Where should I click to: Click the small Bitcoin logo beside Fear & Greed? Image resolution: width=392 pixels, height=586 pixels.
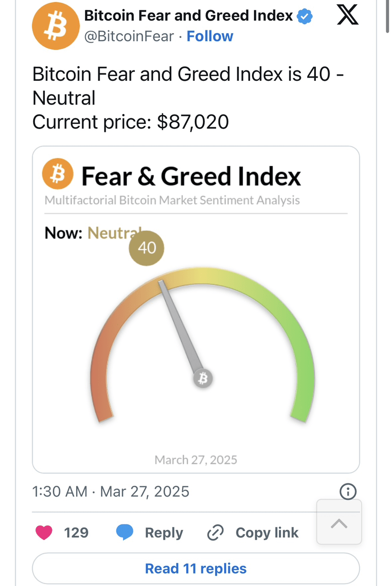point(58,174)
